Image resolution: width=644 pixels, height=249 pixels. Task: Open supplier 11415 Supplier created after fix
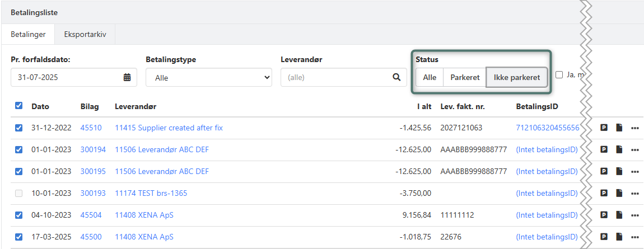[169, 128]
